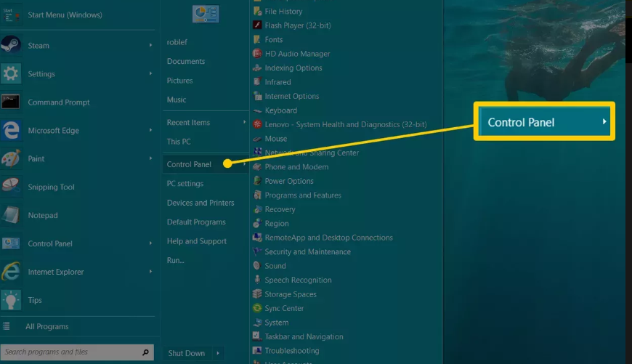Select the Region item
Viewport: 632px width, 364px height.
click(277, 223)
